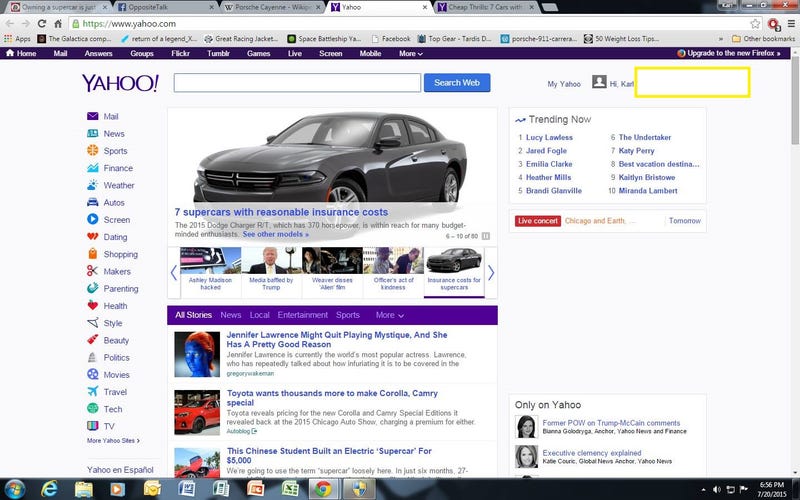Open the Jennifer Lawrence Mystique article

click(337, 339)
